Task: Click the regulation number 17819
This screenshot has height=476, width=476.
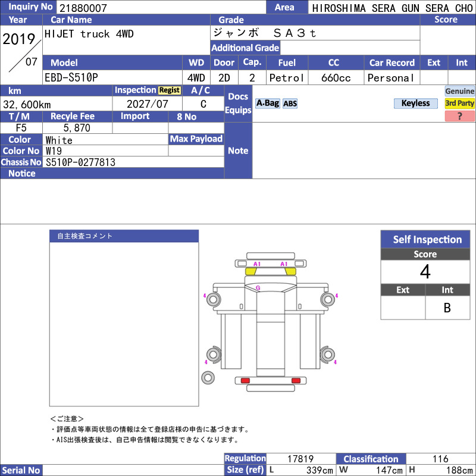Action: [300, 459]
